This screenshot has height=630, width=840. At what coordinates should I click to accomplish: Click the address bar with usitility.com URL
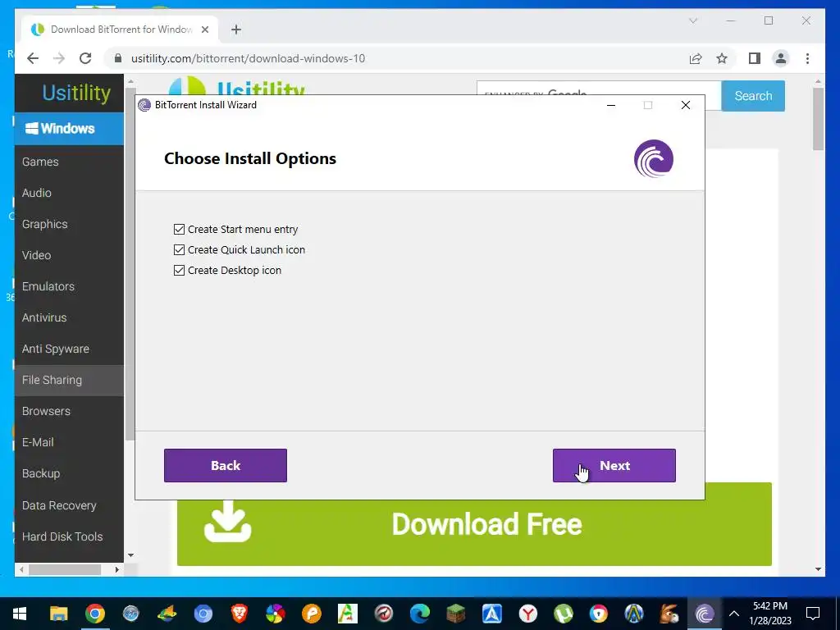point(248,58)
